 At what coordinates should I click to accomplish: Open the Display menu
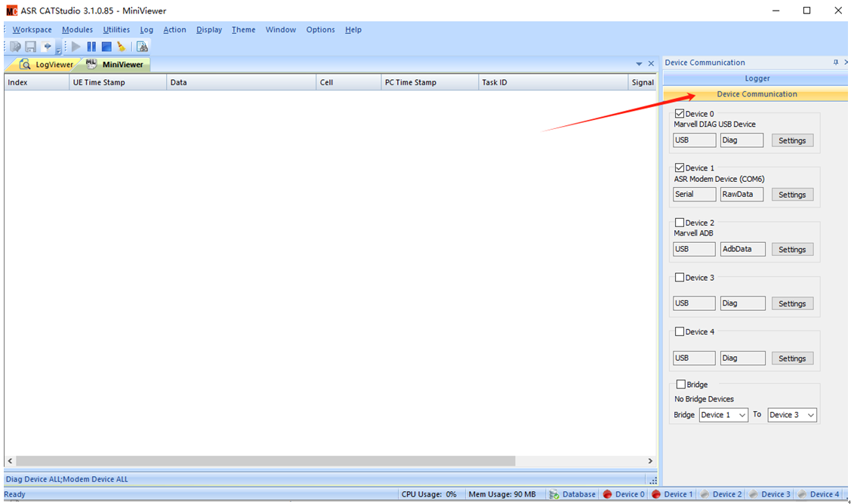(x=209, y=30)
